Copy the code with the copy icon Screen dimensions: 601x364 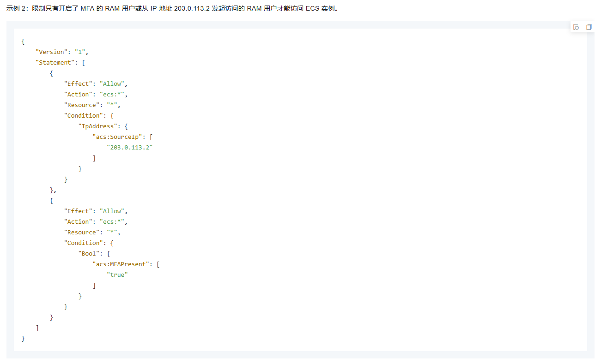589,27
